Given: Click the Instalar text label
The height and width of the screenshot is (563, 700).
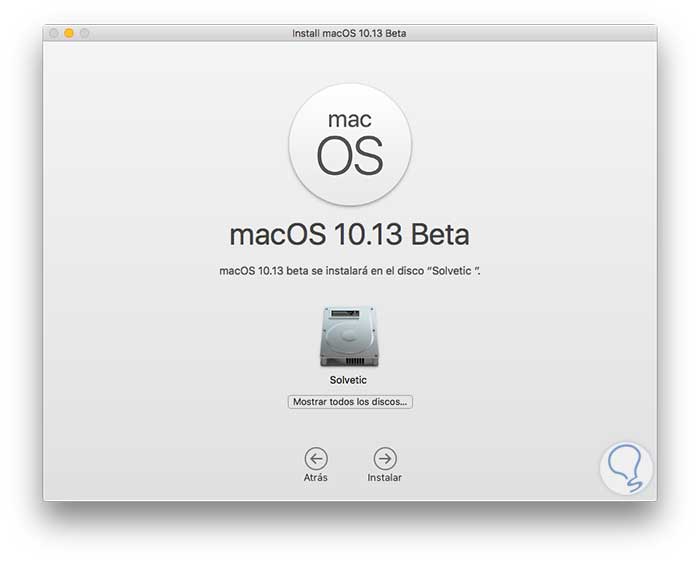Looking at the screenshot, I should pyautogui.click(x=384, y=478).
